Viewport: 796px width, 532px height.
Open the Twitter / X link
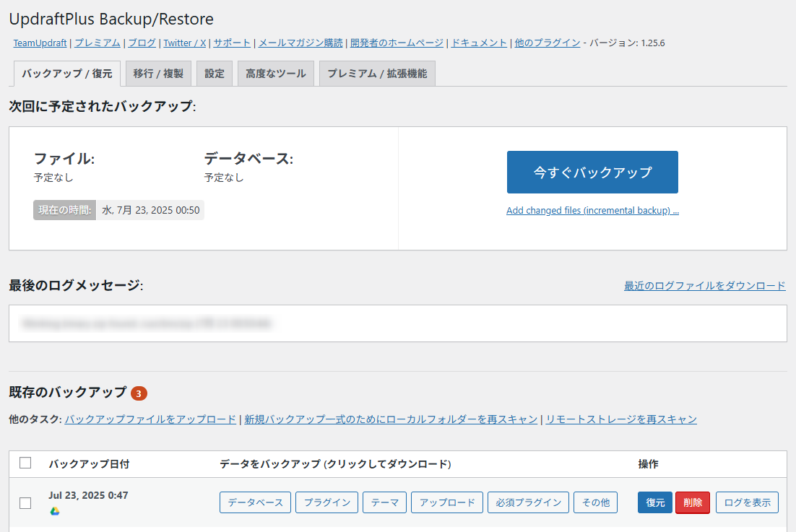pos(185,43)
